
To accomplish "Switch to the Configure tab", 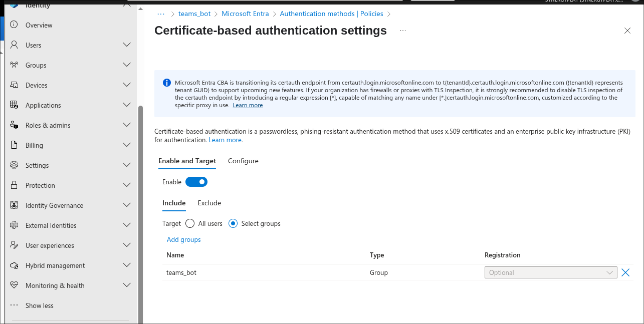I will [x=243, y=161].
